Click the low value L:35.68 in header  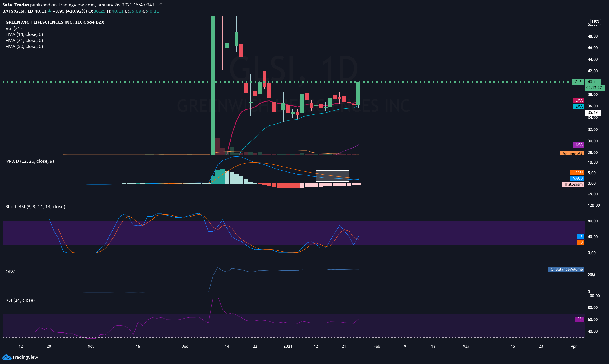133,11
